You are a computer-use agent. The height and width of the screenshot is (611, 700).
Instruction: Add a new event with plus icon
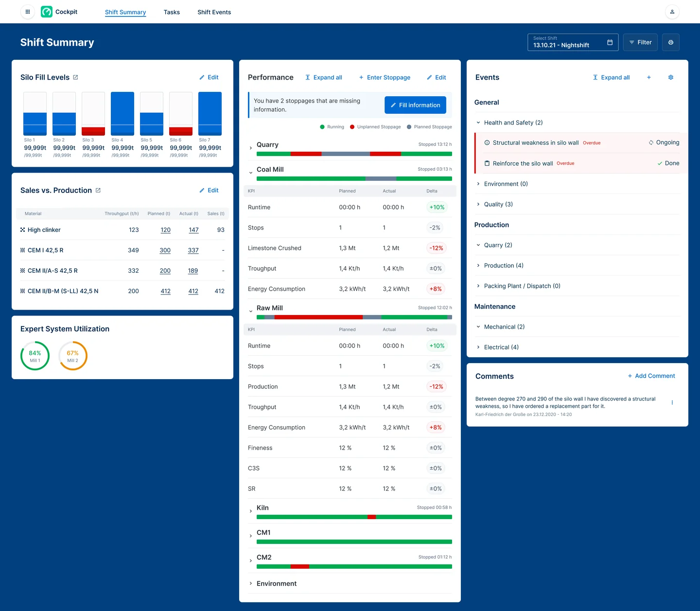pos(649,77)
